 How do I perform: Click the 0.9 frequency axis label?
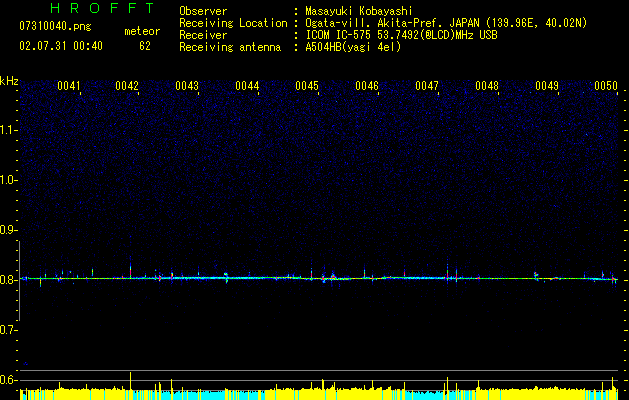7,230
